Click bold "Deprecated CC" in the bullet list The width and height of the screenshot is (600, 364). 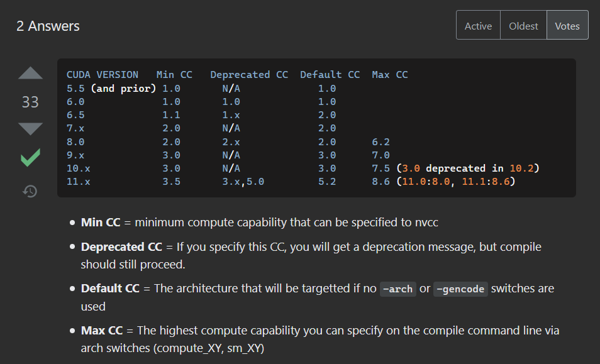121,246
